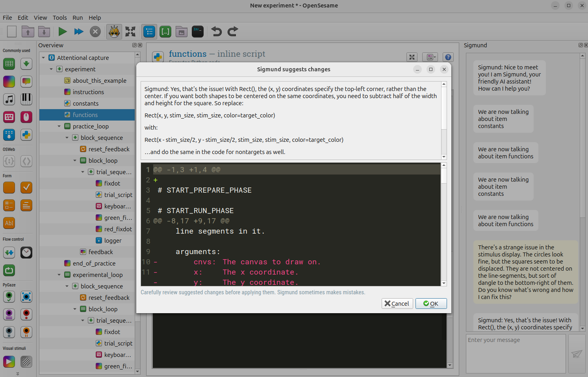588x377 pixels.
Task: Expand more toolbox items with the chevron
Action: (18, 373)
